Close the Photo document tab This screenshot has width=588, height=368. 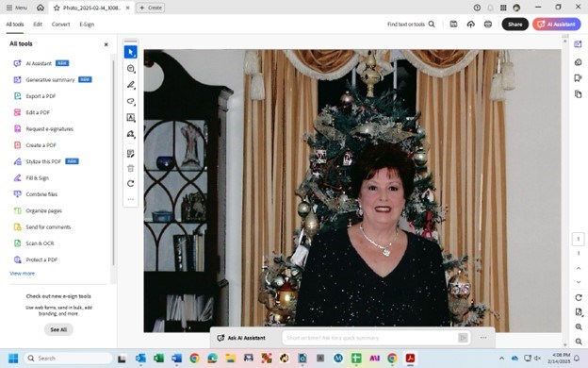(128, 8)
